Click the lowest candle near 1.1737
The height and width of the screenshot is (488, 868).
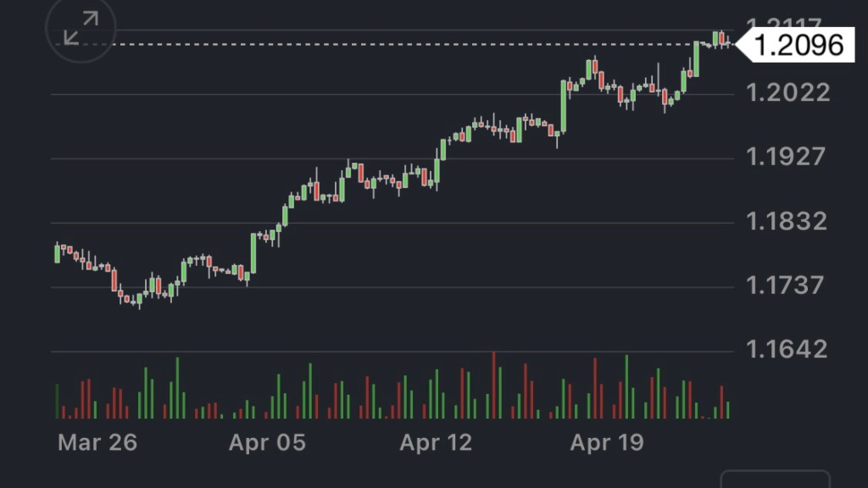pyautogui.click(x=138, y=299)
